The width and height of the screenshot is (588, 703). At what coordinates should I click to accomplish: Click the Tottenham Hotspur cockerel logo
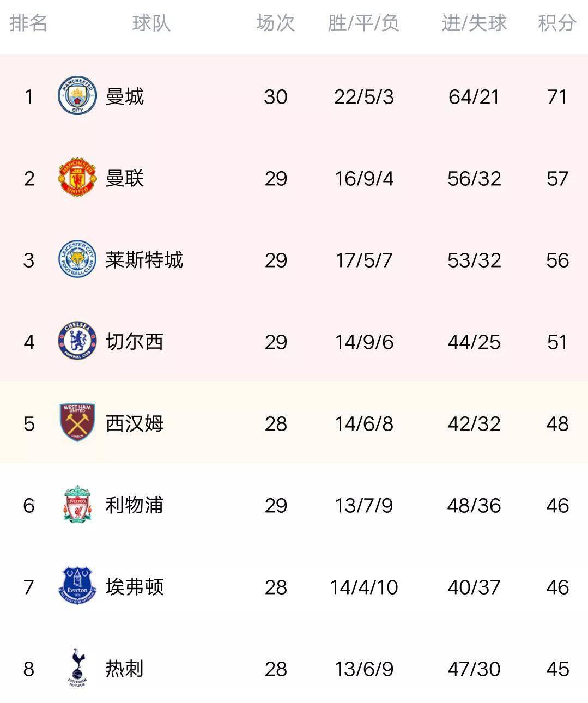pos(77,668)
